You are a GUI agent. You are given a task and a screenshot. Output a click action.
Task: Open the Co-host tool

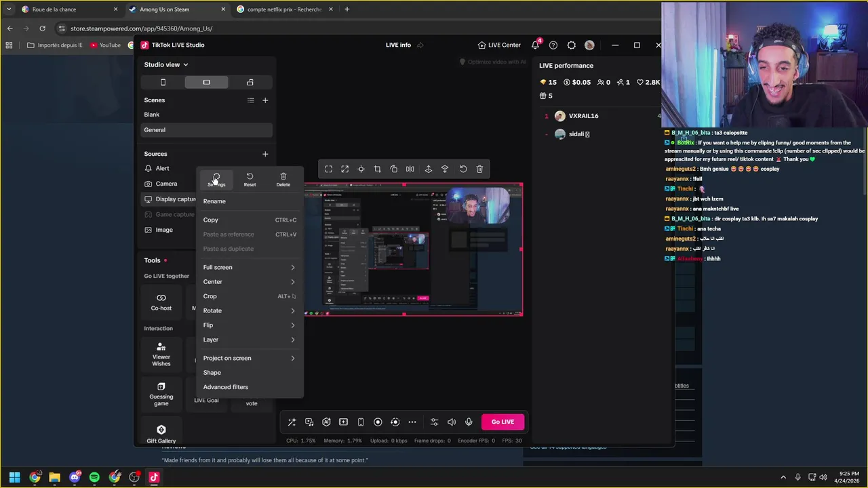pos(161,302)
